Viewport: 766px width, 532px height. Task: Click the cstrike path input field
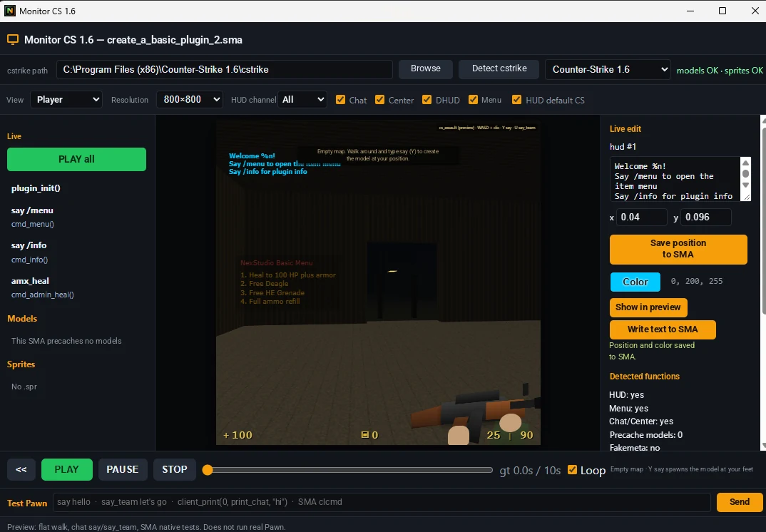(x=224, y=69)
